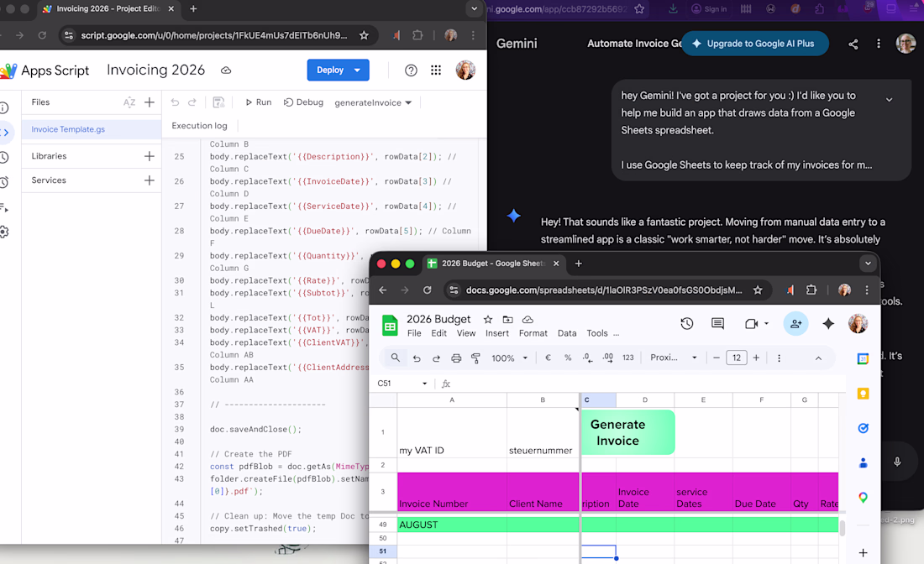Open the Sheets Edit menu
924x564 pixels.
(x=439, y=333)
